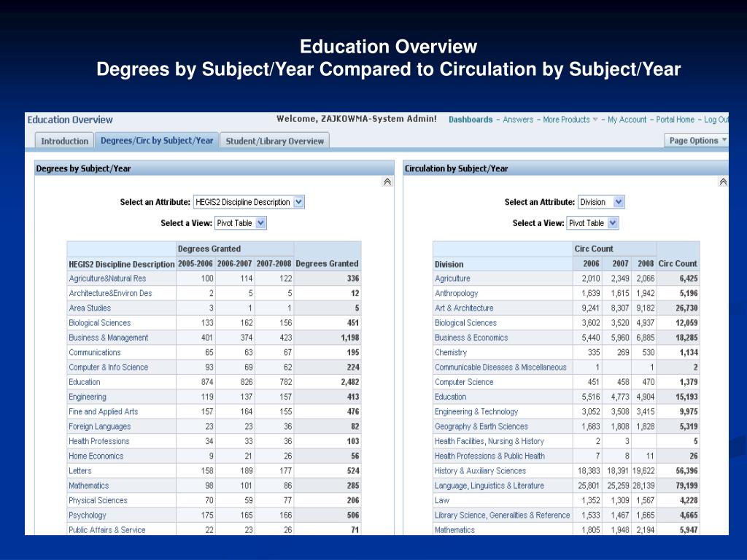
Task: Select Biological Sciences in the Circulation table
Action: point(465,323)
